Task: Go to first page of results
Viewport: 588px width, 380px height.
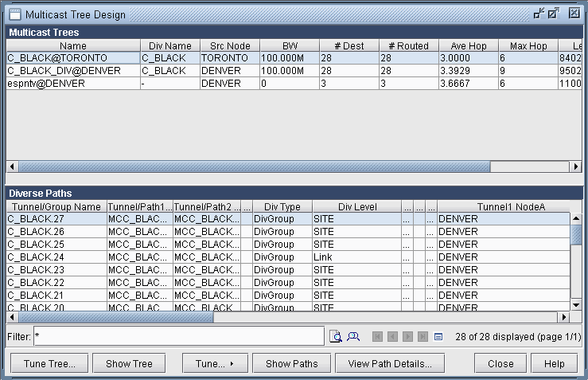Action: (379, 336)
